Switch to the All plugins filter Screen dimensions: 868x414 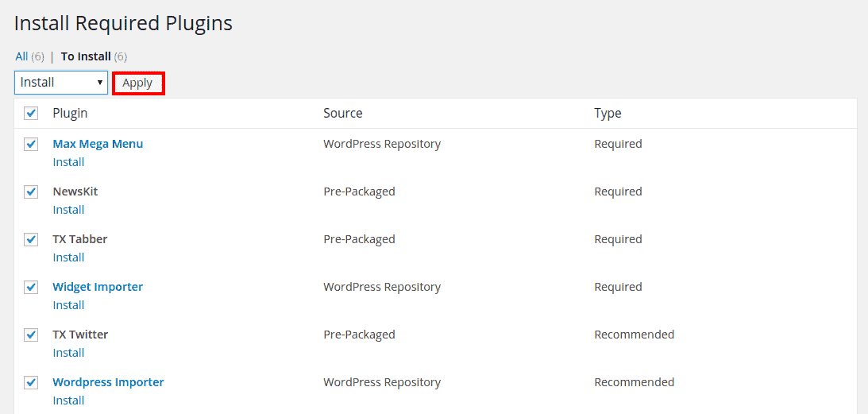(x=21, y=56)
